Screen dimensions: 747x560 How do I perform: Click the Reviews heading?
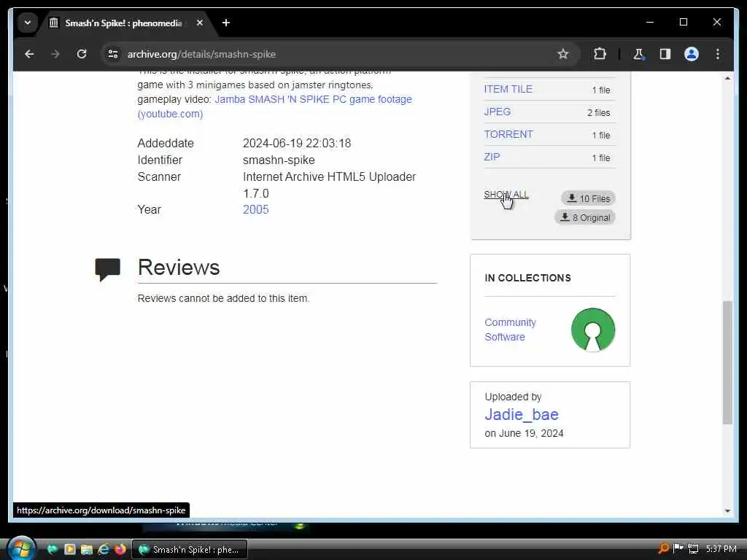179,267
